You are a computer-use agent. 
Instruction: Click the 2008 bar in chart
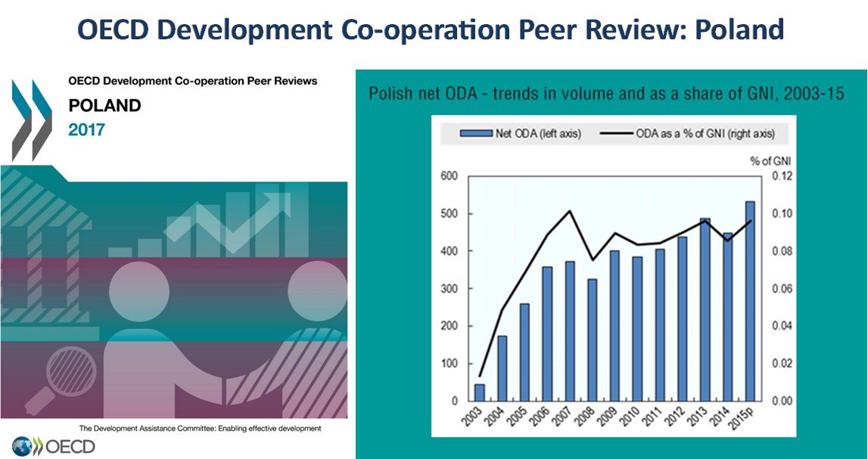click(x=593, y=340)
